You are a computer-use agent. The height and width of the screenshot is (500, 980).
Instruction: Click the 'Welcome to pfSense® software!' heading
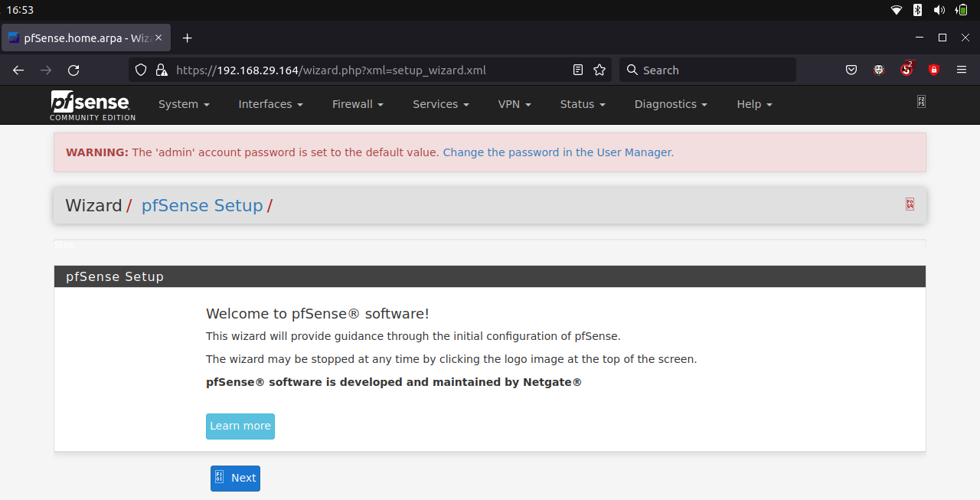tap(318, 314)
